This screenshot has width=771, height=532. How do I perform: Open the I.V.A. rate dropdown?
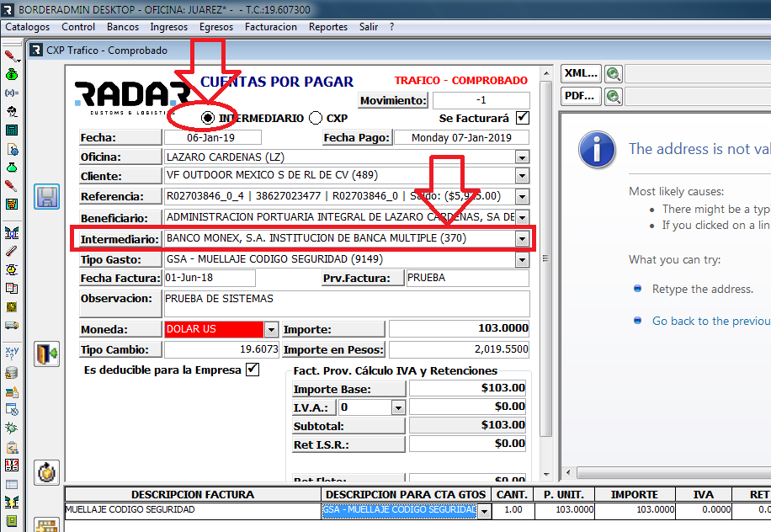pos(398,407)
